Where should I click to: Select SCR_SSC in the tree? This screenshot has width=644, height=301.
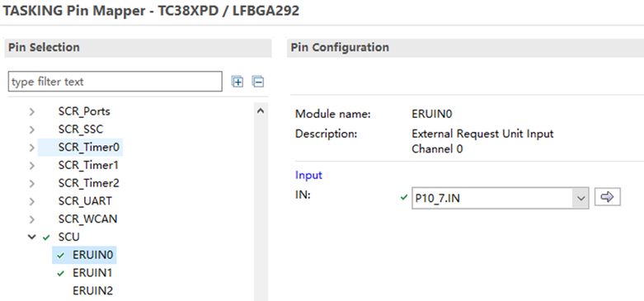coord(81,129)
